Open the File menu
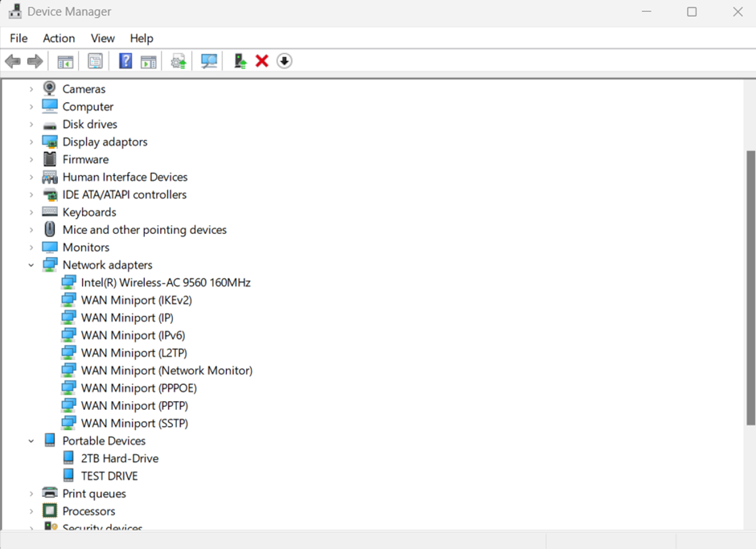The height and width of the screenshot is (549, 756). (x=18, y=38)
